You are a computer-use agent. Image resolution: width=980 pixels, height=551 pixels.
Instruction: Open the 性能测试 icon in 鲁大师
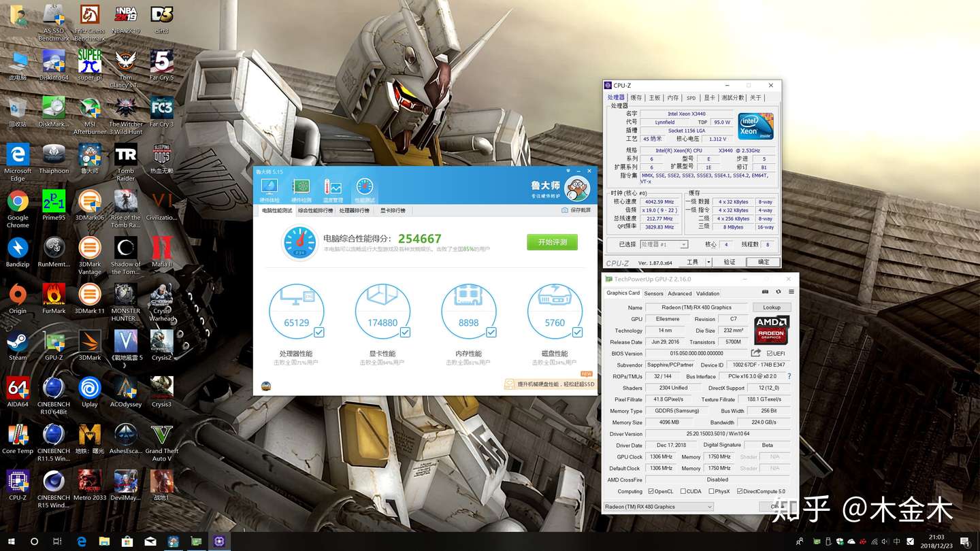(x=365, y=190)
